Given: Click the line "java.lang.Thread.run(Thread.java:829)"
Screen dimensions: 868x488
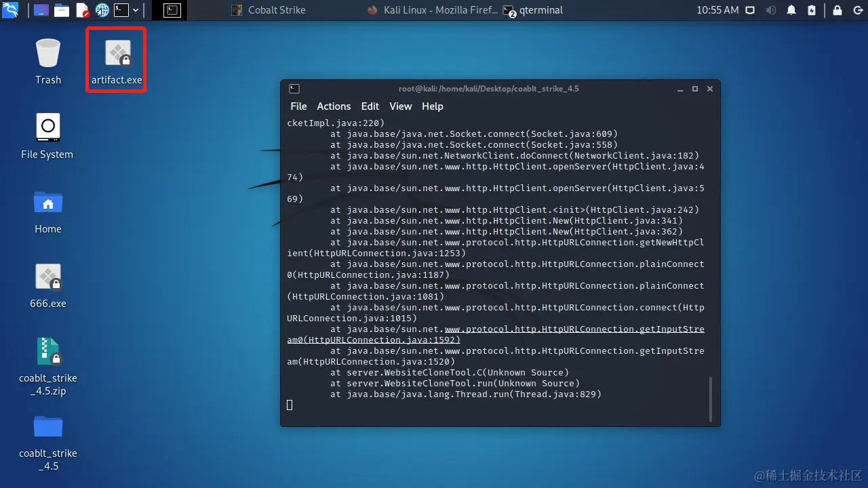Looking at the screenshot, I should [466, 394].
